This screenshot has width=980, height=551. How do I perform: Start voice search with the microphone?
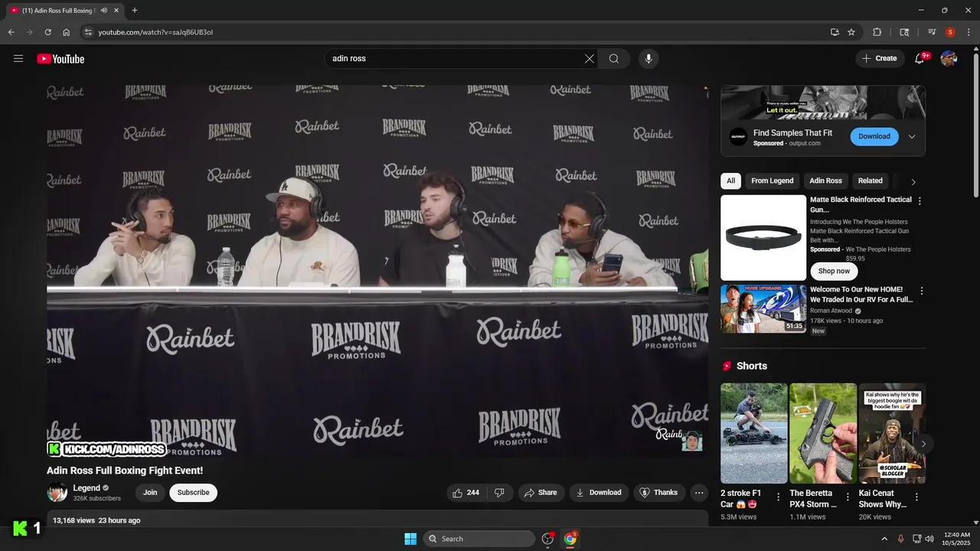648,59
